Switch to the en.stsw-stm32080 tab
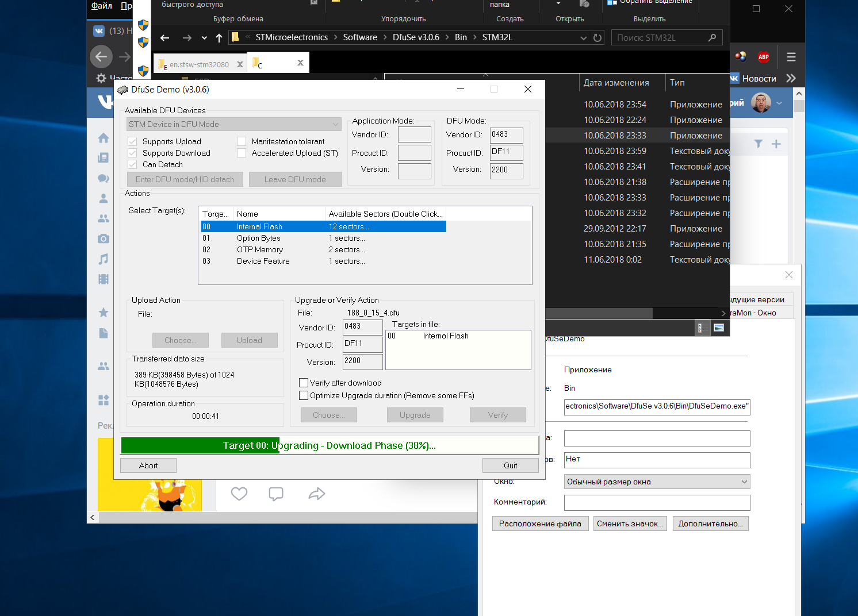The width and height of the screenshot is (858, 616). (x=199, y=64)
